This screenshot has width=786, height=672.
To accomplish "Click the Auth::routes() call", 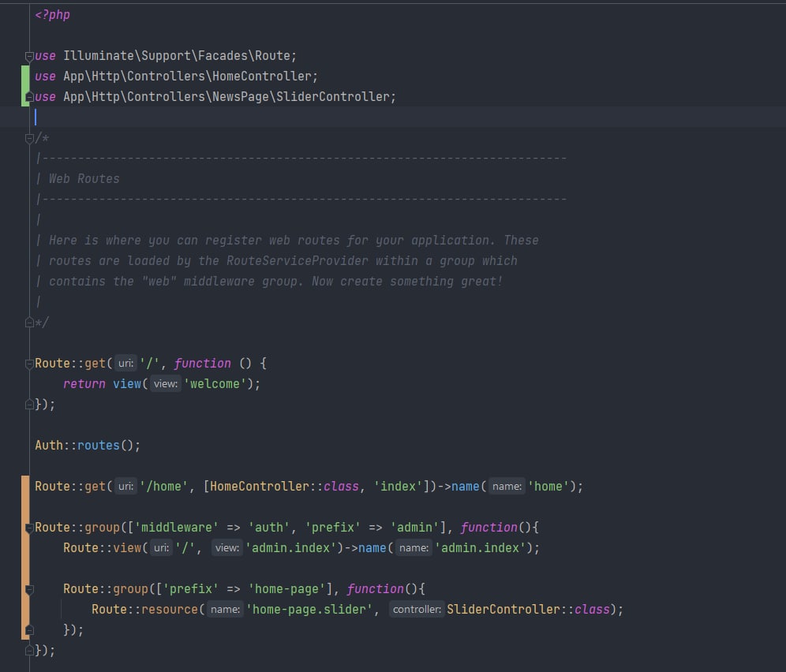I will pyautogui.click(x=87, y=446).
